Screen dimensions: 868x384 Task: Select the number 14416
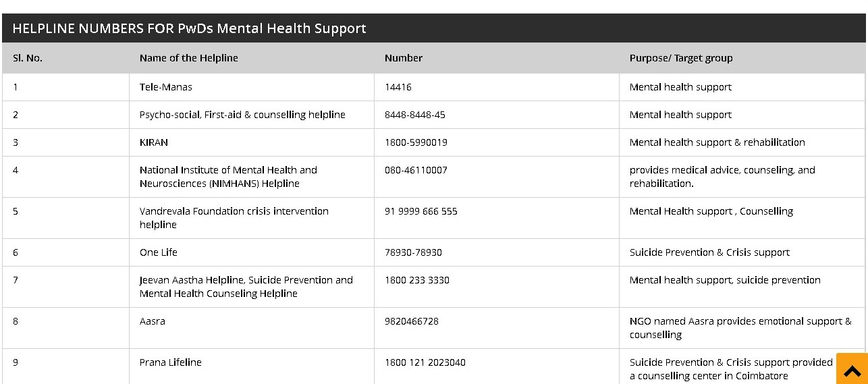398,87
